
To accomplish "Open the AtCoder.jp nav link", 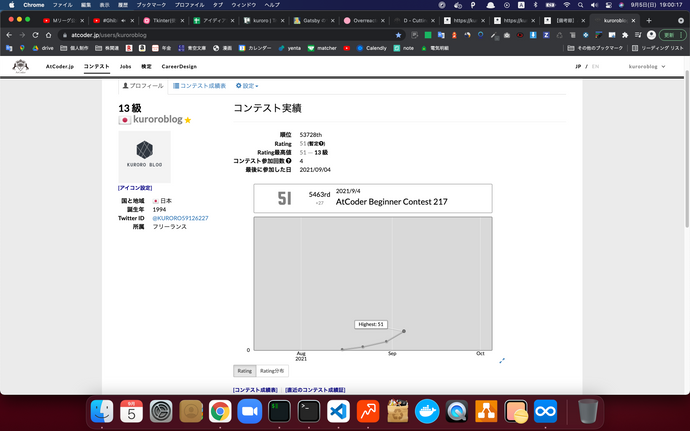I will pos(60,66).
